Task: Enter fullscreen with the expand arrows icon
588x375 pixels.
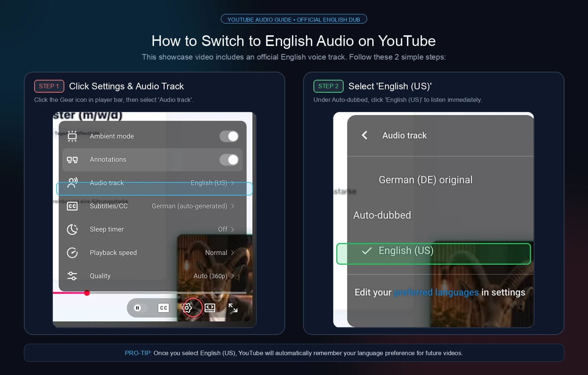Action: [x=233, y=308]
